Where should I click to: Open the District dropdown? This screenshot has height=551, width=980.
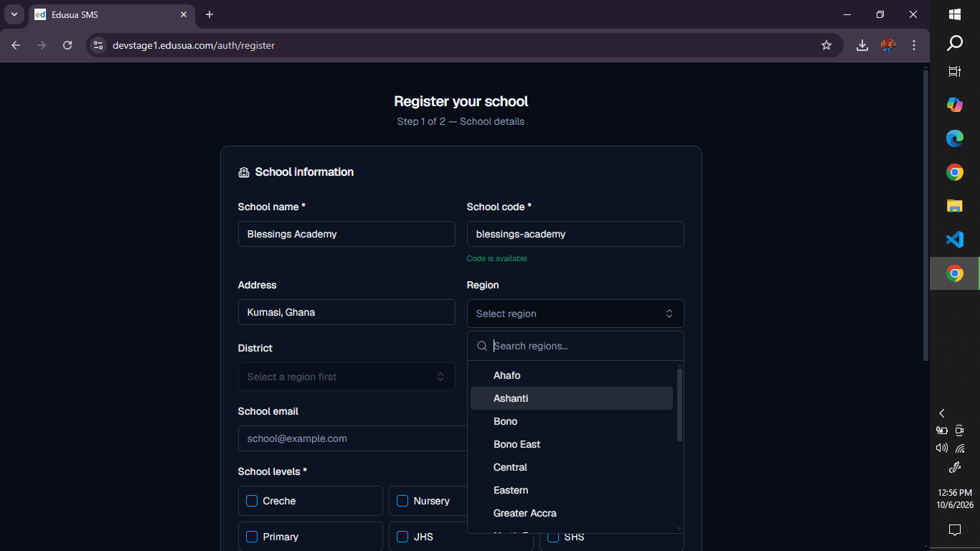pos(347,377)
